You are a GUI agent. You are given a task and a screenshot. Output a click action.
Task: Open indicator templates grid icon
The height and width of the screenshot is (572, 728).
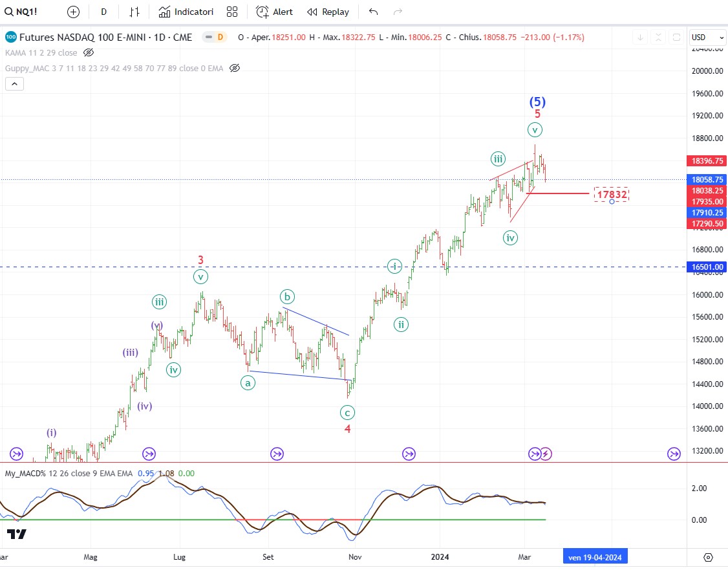(232, 12)
